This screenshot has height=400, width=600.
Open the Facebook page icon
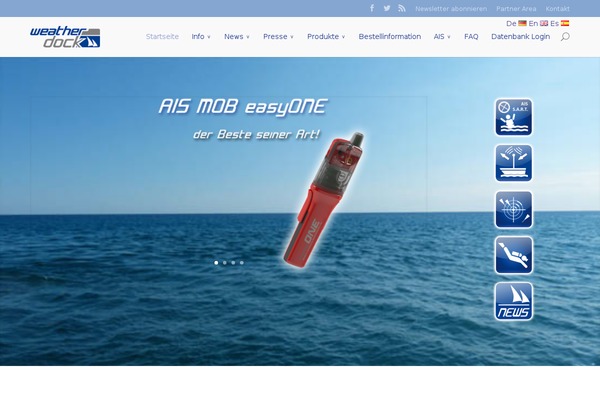(372, 8)
